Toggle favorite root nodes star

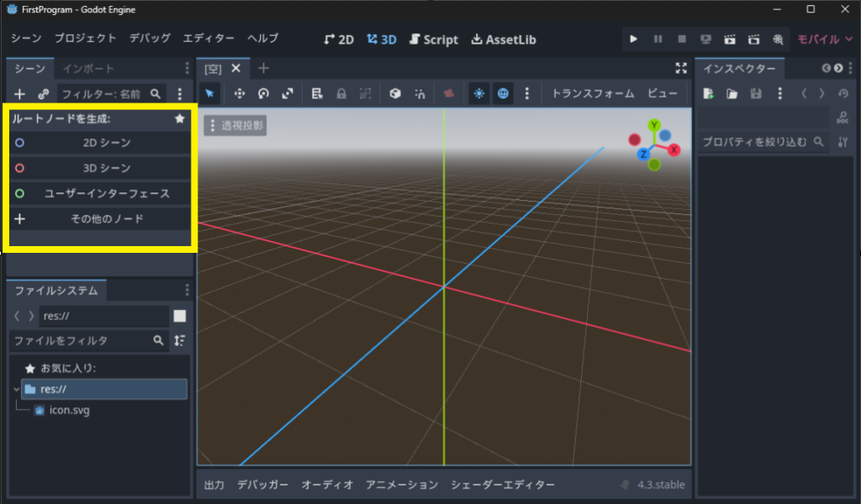tap(180, 118)
